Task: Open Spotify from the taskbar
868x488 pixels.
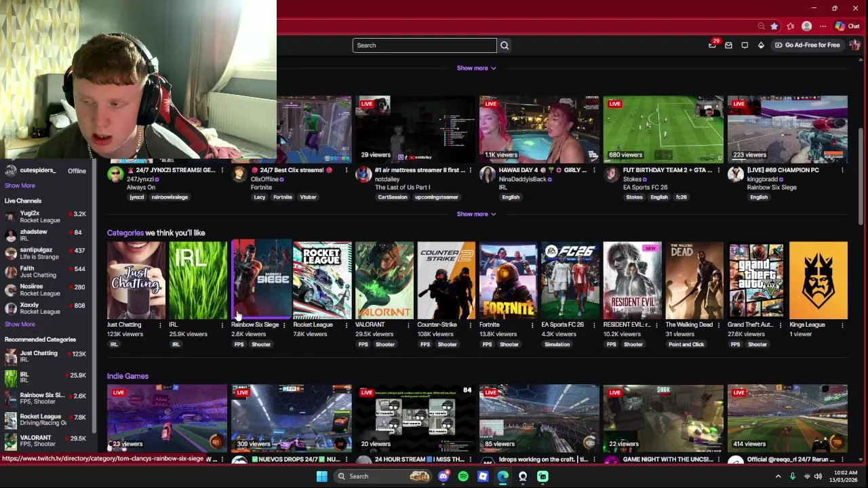Action: tap(463, 476)
